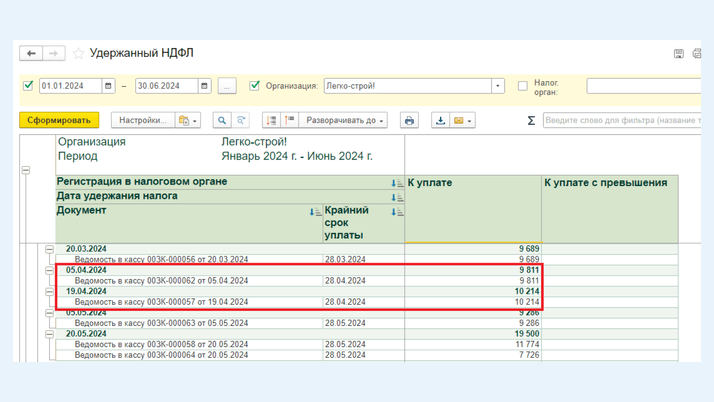Viewport: 714px width, 402px height.
Task: Toggle the period checkbox before the start date
Action: [28, 86]
